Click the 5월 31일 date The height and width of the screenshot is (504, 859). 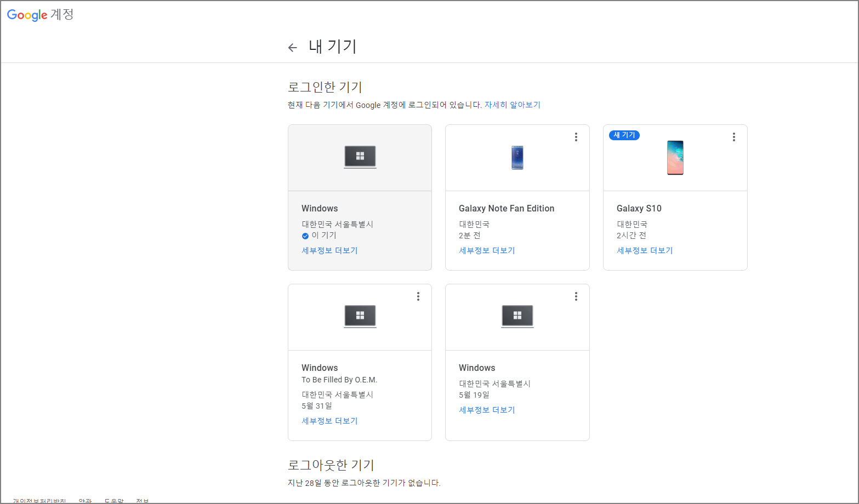pyautogui.click(x=317, y=406)
